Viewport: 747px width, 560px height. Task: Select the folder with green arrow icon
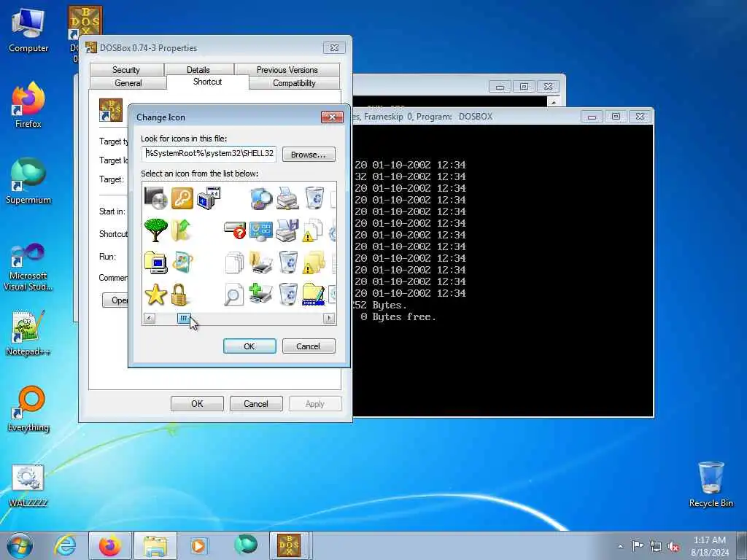(182, 230)
